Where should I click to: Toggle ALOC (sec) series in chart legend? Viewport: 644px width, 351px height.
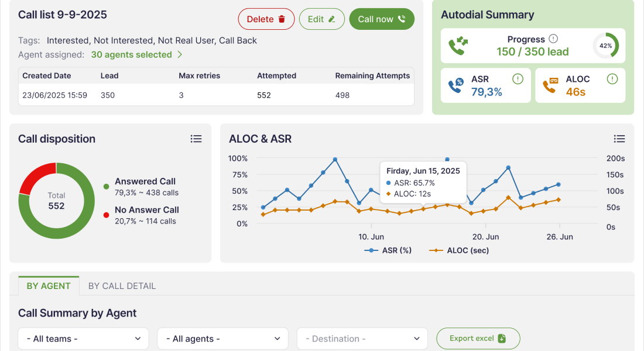click(x=459, y=250)
